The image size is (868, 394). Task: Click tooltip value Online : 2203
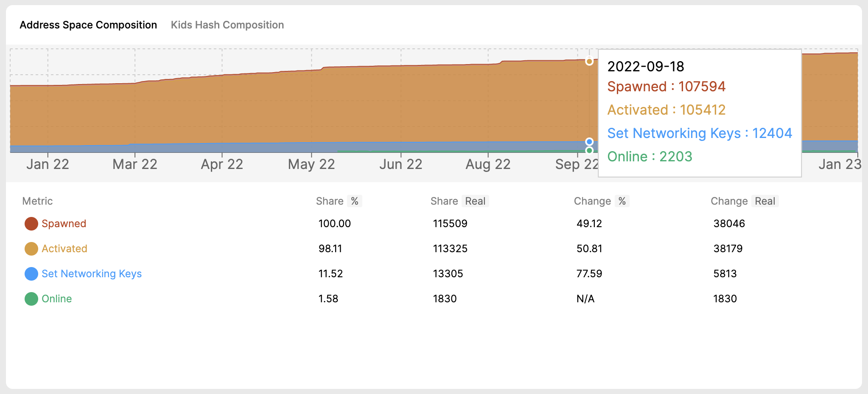tap(650, 157)
